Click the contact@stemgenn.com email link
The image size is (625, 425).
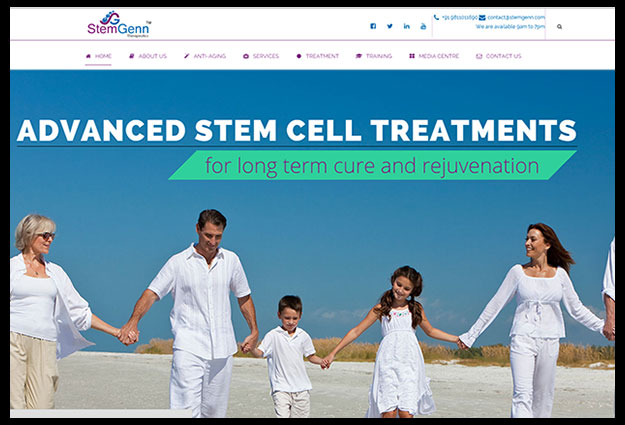click(x=516, y=18)
